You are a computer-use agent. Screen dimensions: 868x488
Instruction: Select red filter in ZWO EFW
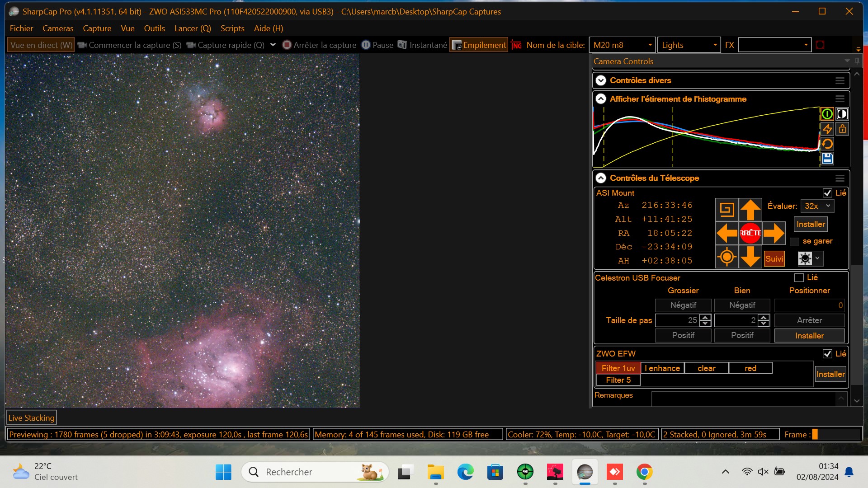750,368
